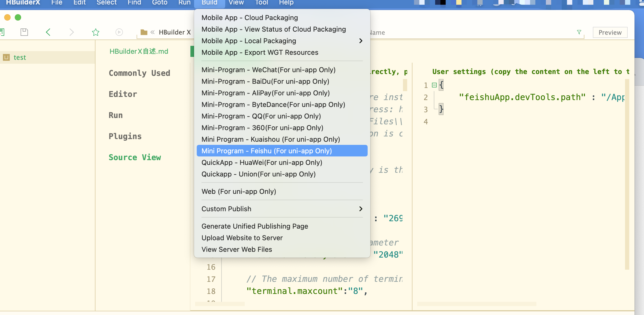Open the View menu
This screenshot has width=644, height=315.
click(236, 3)
